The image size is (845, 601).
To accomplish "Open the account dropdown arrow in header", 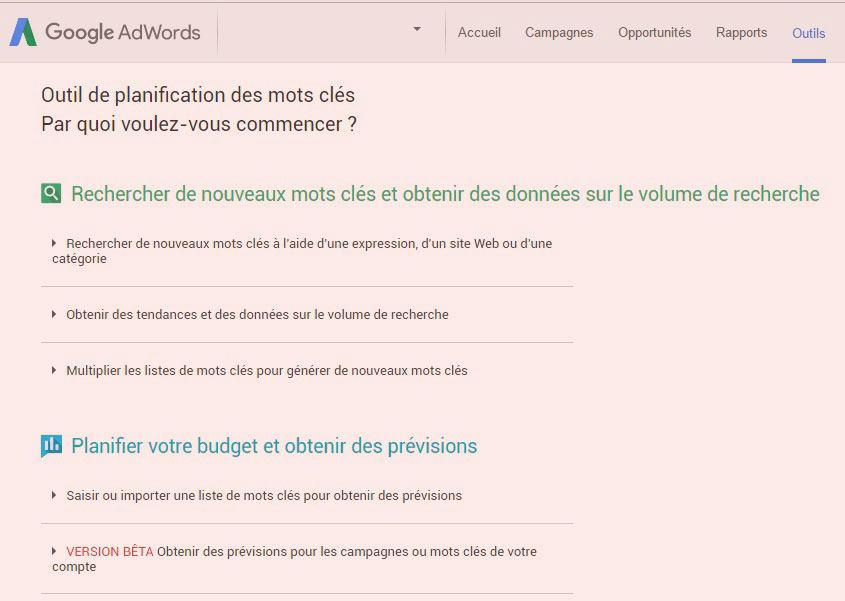I will (x=417, y=29).
